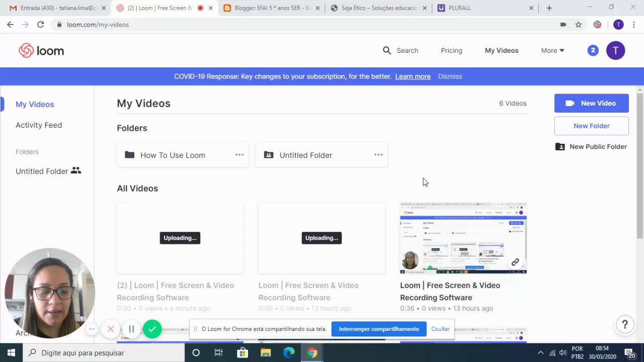Viewport: 644px width, 362px height.
Task: Click the browser address bar URL
Action: coord(98,25)
